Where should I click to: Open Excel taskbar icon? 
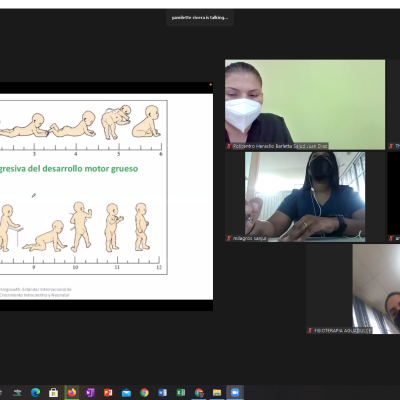point(181,392)
